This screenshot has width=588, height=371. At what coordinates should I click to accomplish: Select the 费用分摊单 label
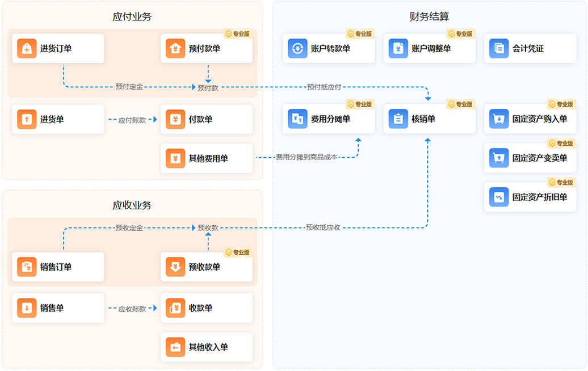pyautogui.click(x=330, y=119)
